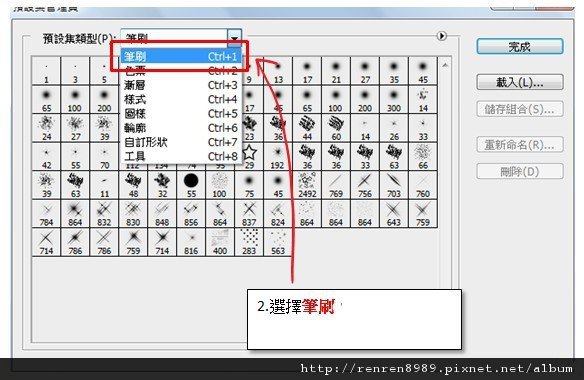Image resolution: width=584 pixels, height=380 pixels.
Task: Pick the 756 cross brush
Action: pyautogui.click(x=365, y=185)
